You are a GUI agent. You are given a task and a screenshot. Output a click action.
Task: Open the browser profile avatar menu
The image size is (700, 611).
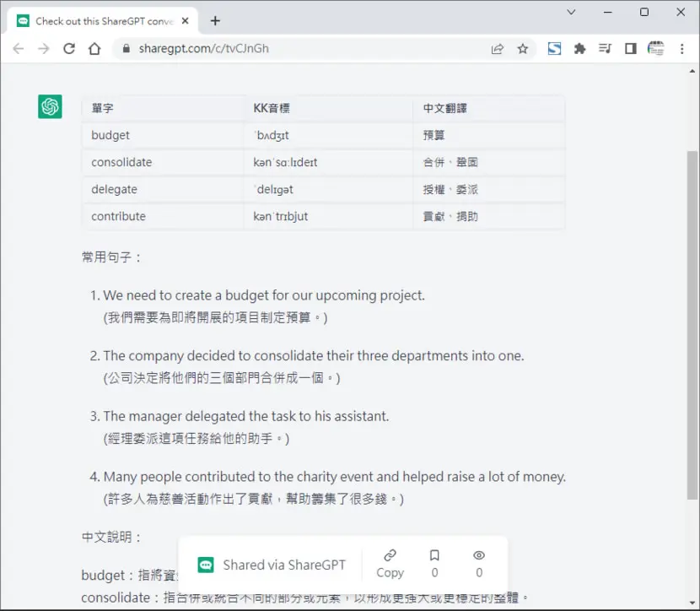point(656,48)
